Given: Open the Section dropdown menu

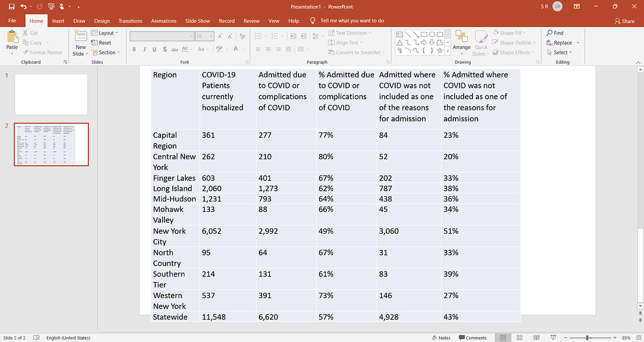Looking at the screenshot, I should click(x=105, y=52).
